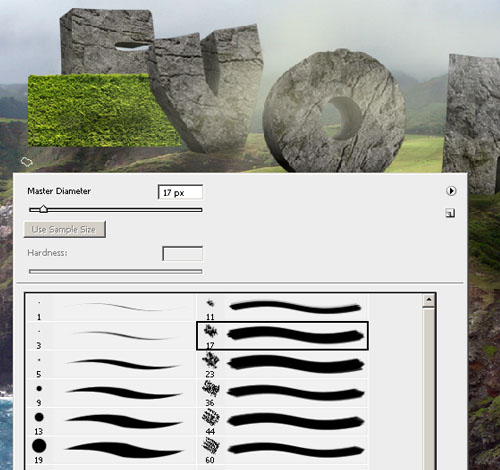Click the Master Diameter slider handle
The width and height of the screenshot is (500, 470).
coord(43,209)
